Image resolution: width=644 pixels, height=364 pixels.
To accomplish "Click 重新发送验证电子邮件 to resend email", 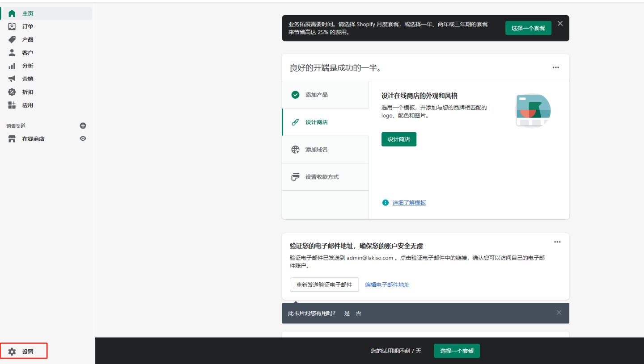I will (324, 285).
